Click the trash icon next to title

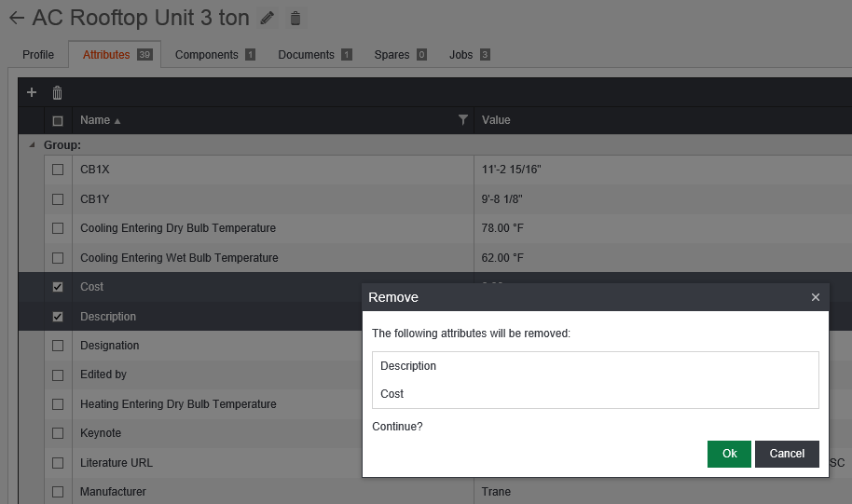(295, 19)
